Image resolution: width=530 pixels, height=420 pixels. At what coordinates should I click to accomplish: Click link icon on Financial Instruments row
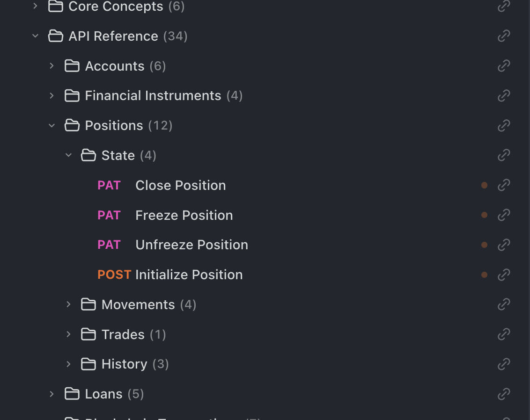click(504, 95)
